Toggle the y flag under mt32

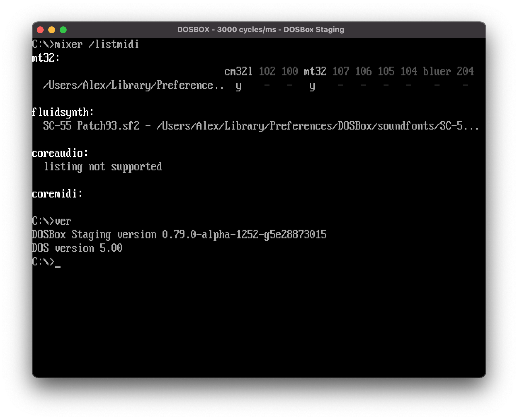313,85
